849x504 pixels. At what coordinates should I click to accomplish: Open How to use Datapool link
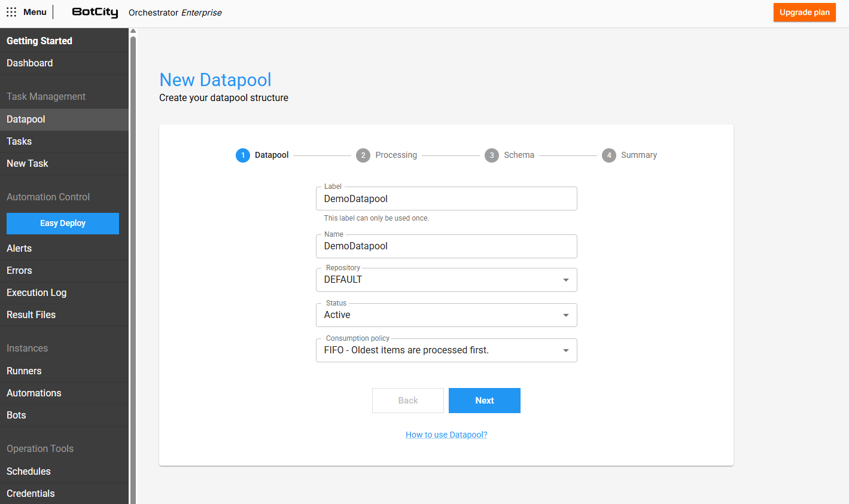pos(446,435)
